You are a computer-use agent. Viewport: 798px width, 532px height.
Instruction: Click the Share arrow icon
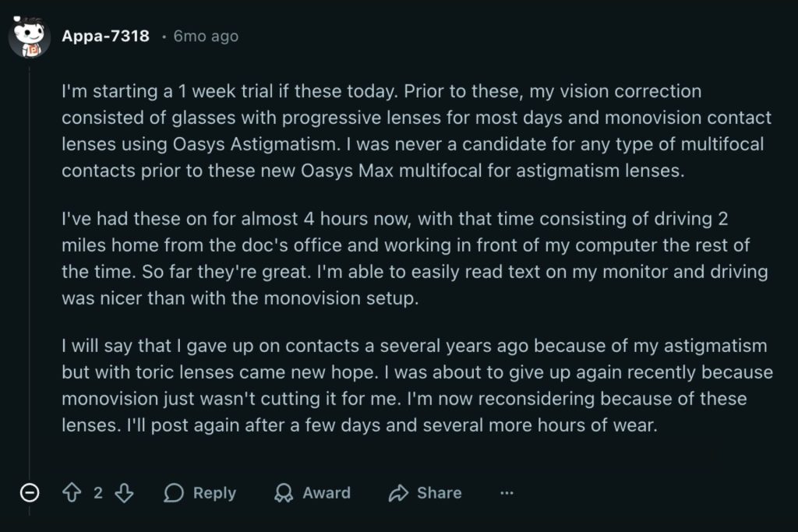pos(400,492)
